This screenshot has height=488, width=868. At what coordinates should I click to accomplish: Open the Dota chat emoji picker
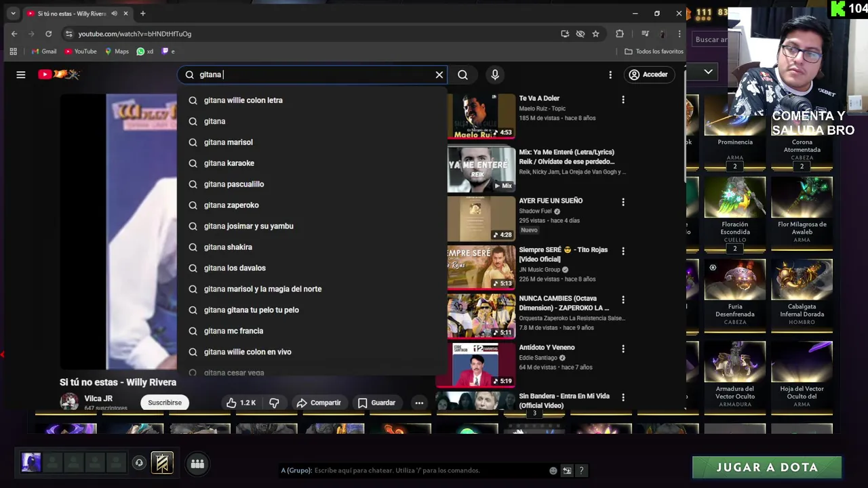pos(553,470)
